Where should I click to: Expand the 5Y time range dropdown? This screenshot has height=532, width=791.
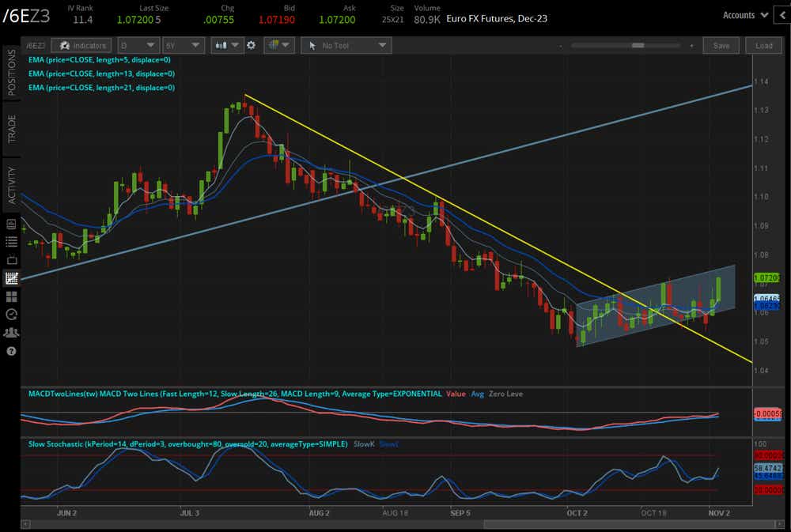pos(184,45)
